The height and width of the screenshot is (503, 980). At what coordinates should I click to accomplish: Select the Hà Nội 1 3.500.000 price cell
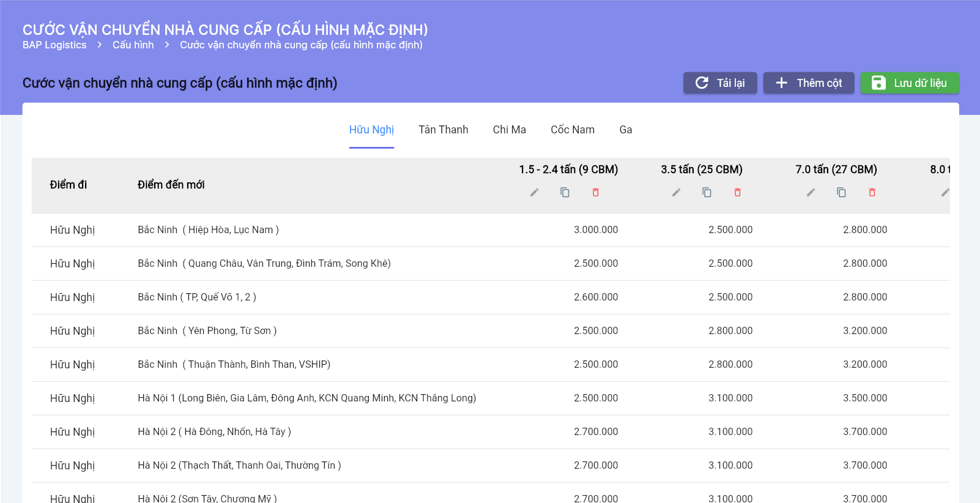tap(864, 398)
